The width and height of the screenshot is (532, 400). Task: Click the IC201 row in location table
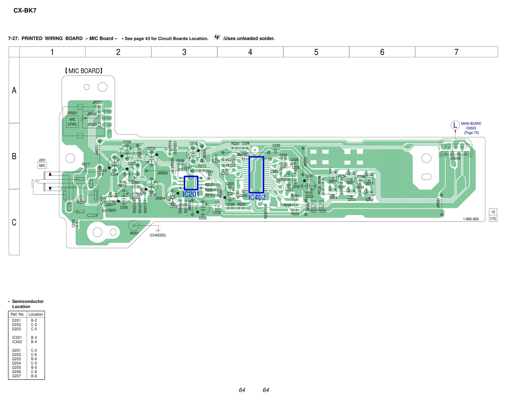point(26,337)
